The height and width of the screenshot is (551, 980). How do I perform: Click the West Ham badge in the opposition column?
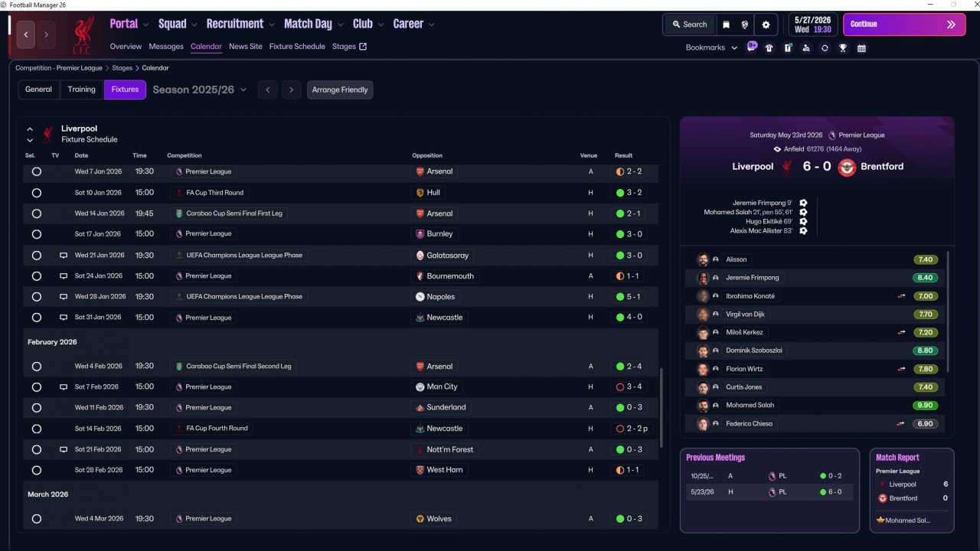[420, 470]
